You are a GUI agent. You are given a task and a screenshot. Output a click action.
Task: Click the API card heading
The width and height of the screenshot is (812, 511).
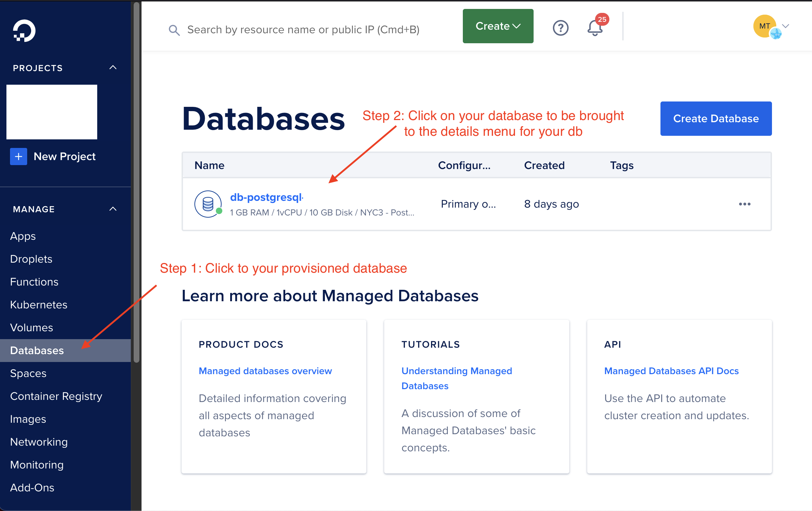(x=613, y=344)
